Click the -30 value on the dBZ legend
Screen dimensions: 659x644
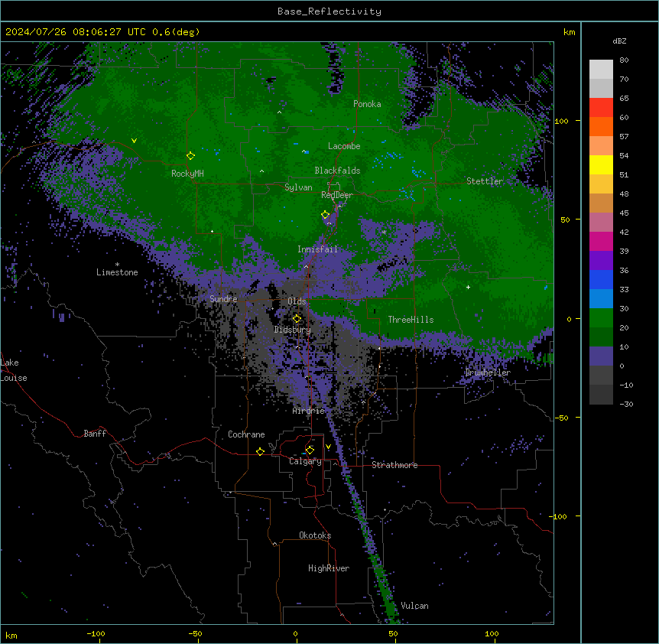click(x=626, y=405)
